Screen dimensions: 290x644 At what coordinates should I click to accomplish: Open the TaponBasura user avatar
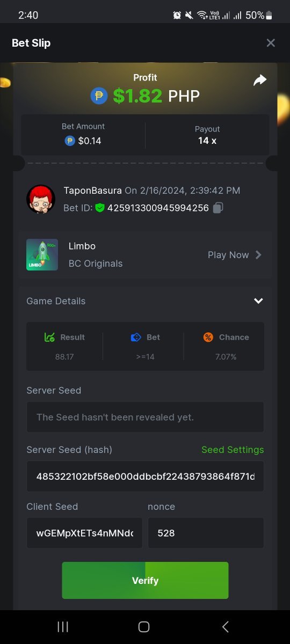(x=41, y=199)
